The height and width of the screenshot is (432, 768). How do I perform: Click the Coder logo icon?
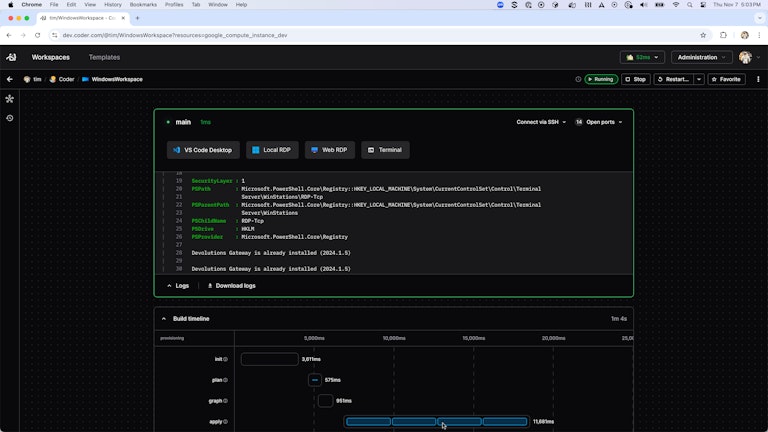(11, 57)
